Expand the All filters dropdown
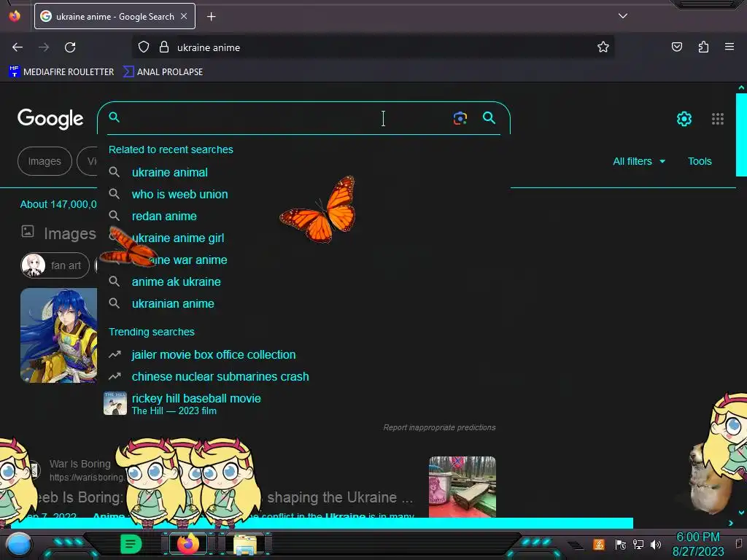Image resolution: width=747 pixels, height=560 pixels. click(639, 161)
